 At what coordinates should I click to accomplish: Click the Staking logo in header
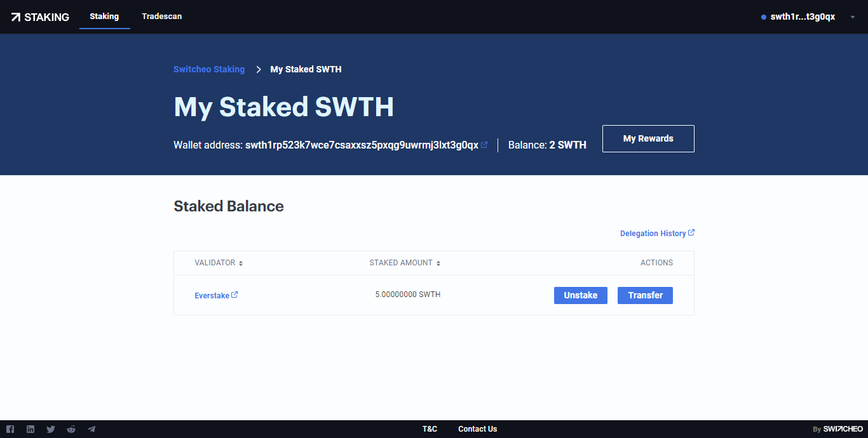[40, 17]
